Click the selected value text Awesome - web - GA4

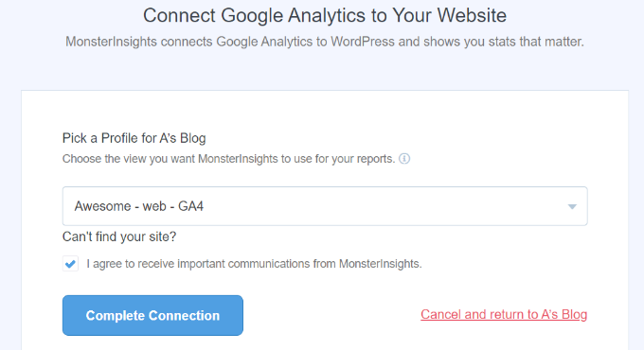click(139, 206)
